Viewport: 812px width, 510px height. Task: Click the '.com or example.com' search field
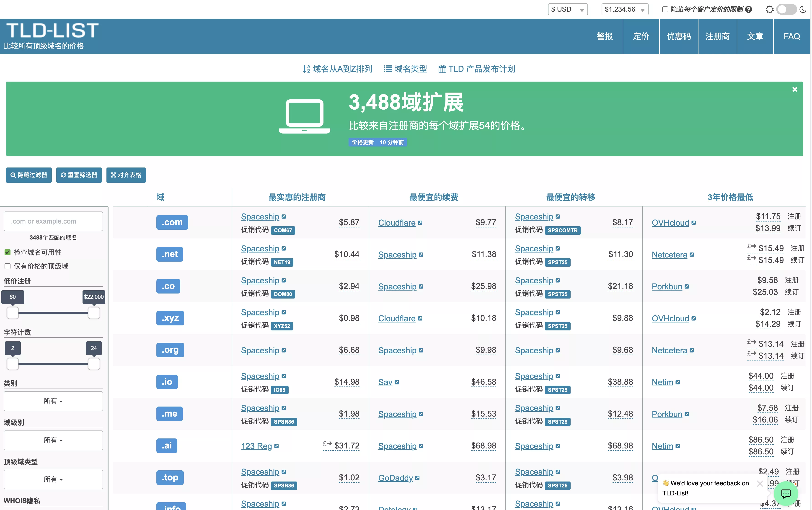(x=53, y=221)
